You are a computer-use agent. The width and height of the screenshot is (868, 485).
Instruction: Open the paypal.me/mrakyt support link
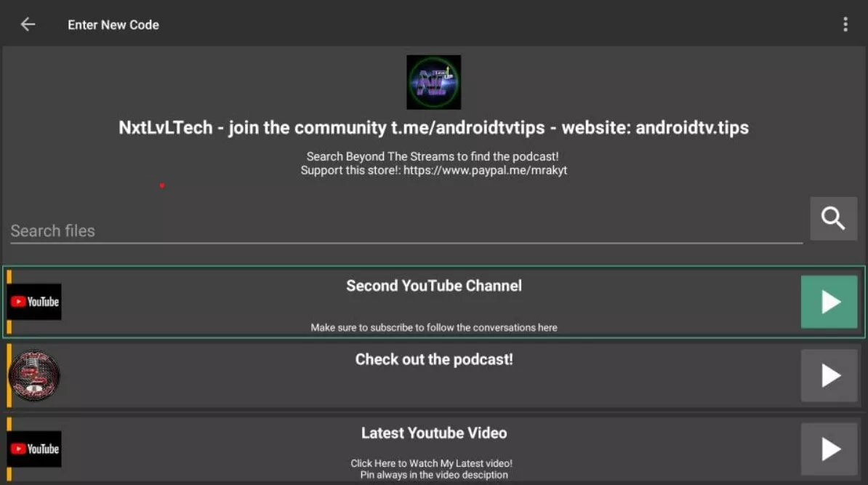(x=485, y=170)
